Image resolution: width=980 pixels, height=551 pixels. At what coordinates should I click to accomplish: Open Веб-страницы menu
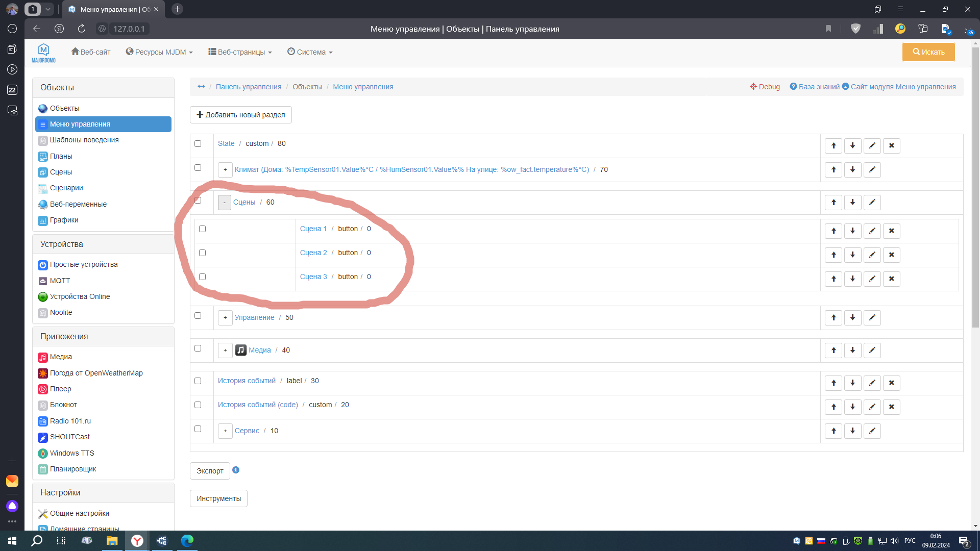pos(240,52)
